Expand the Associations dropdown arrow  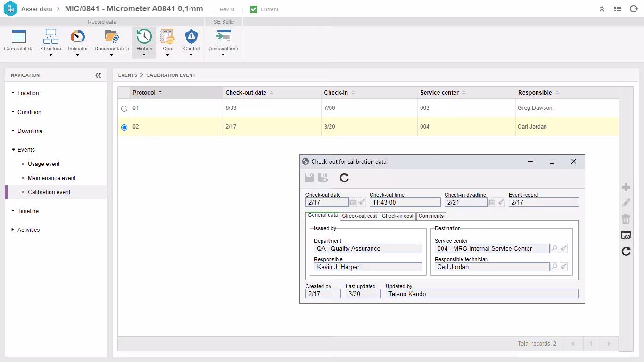coord(223,55)
